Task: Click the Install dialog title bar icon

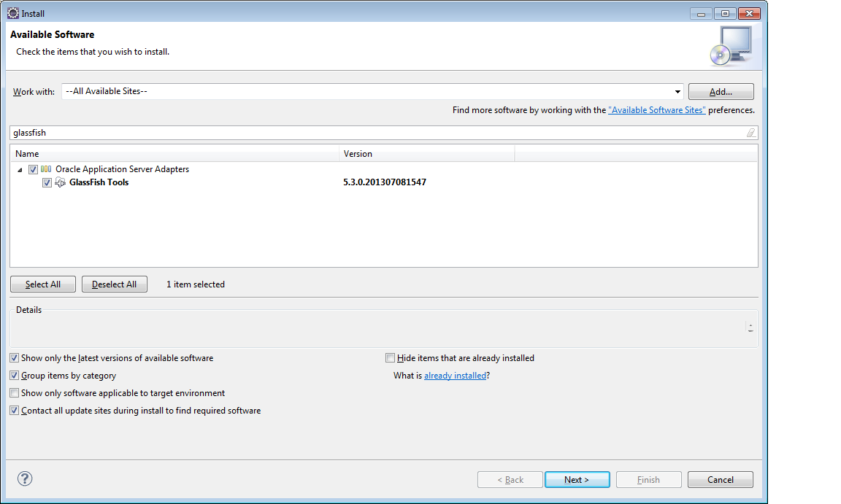Action: [12, 12]
